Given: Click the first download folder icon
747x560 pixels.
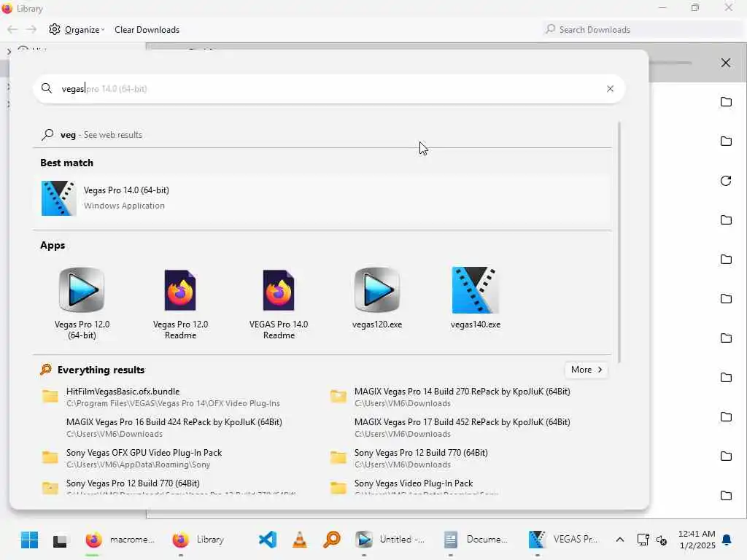Looking at the screenshot, I should [x=726, y=102].
